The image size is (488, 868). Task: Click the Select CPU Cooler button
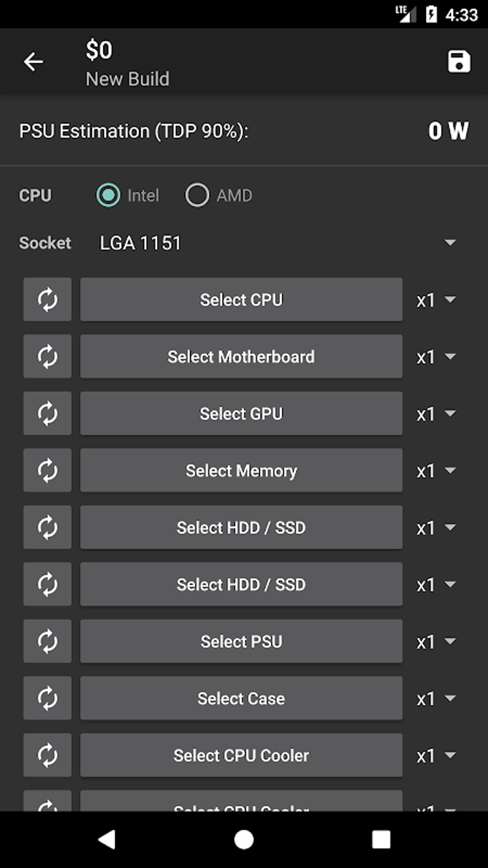pyautogui.click(x=241, y=755)
